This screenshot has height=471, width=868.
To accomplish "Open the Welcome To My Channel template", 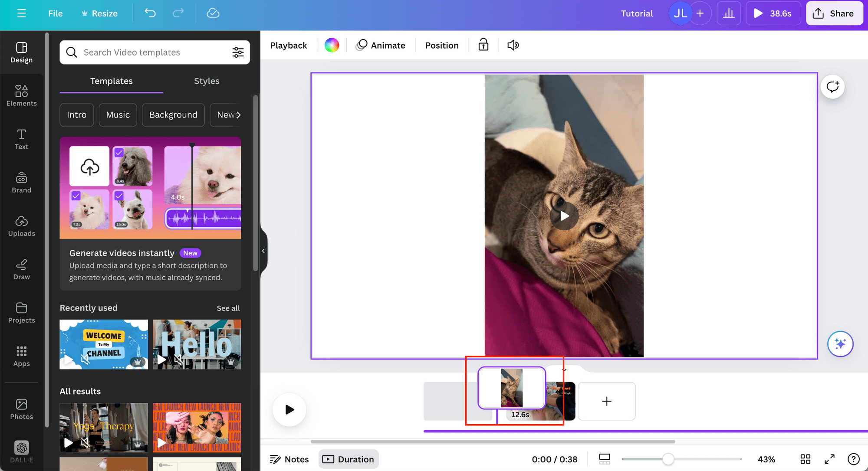I will (104, 344).
